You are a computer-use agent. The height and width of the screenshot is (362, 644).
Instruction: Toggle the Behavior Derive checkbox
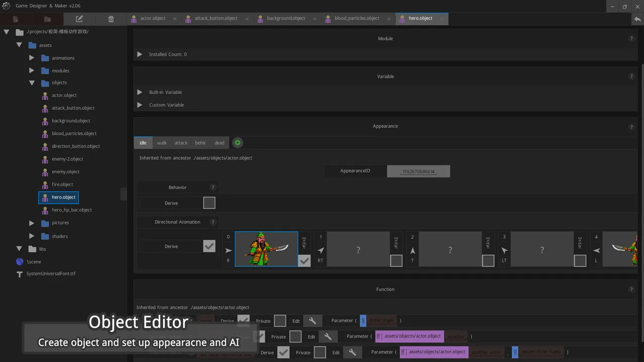click(209, 203)
